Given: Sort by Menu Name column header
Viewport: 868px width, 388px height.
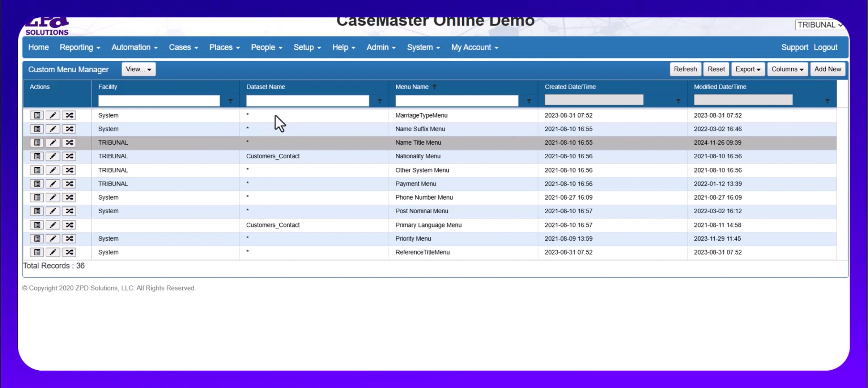Looking at the screenshot, I should 412,87.
